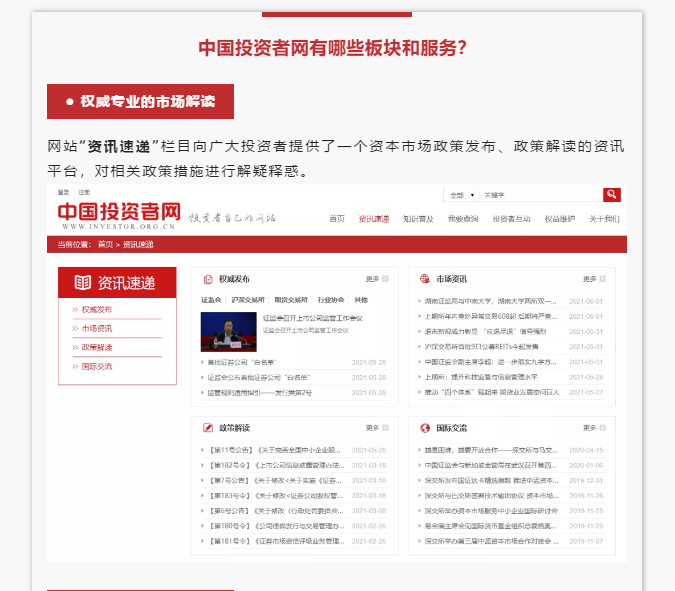Image resolution: width=675 pixels, height=591 pixels.
Task: Select 政策解读 in the left sidebar
Action: tap(97, 347)
